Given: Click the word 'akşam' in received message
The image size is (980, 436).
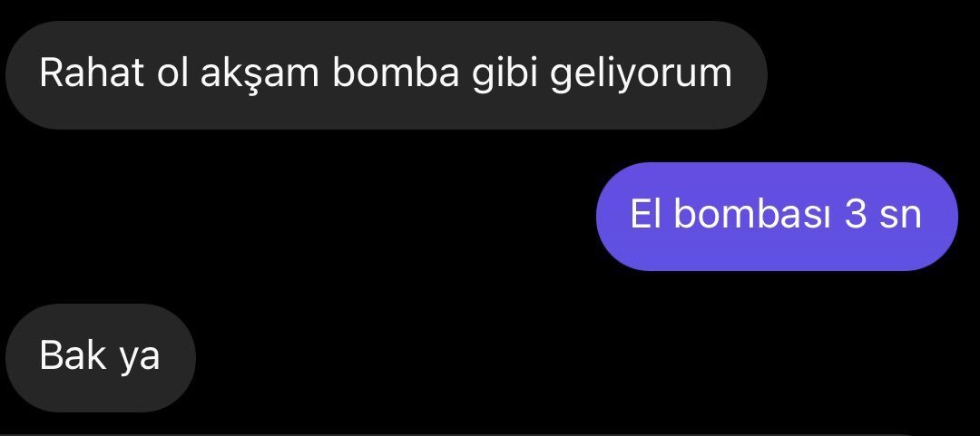Looking at the screenshot, I should 260,76.
